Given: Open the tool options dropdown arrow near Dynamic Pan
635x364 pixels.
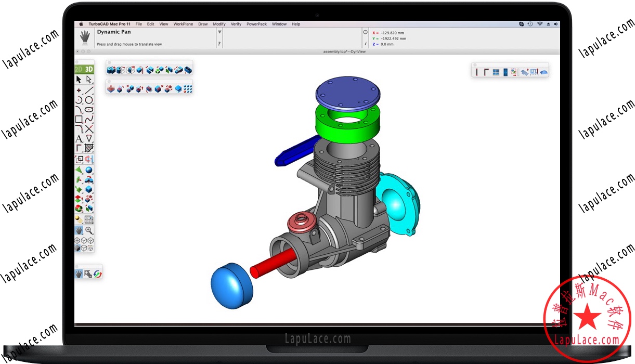Looking at the screenshot, I should 219,32.
